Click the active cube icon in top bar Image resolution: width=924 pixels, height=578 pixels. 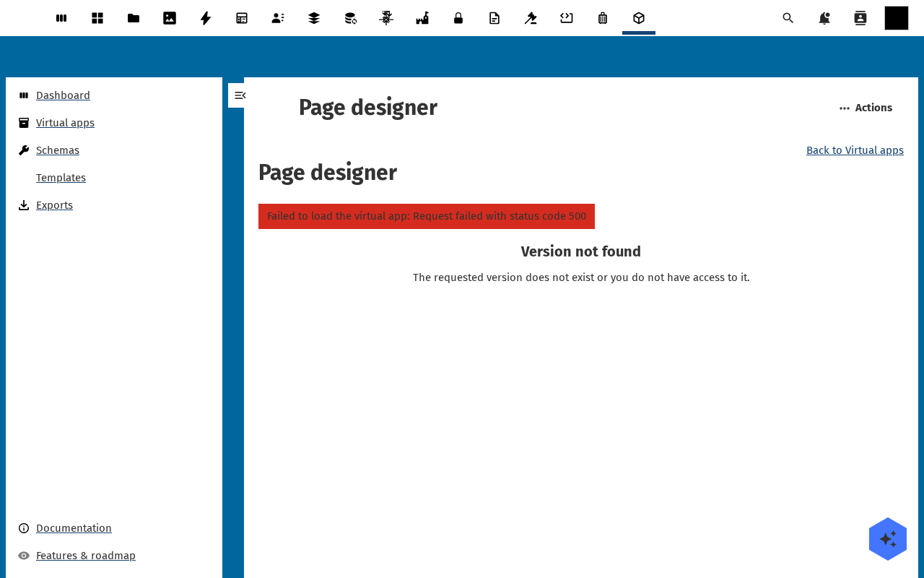pyautogui.click(x=639, y=18)
